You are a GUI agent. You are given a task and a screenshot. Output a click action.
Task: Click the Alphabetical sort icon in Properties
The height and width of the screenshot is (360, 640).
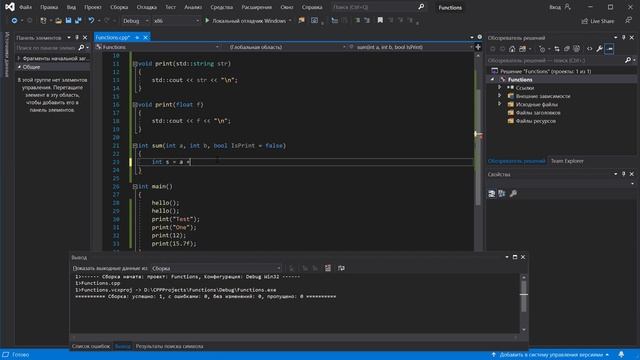pyautogui.click(x=502, y=193)
